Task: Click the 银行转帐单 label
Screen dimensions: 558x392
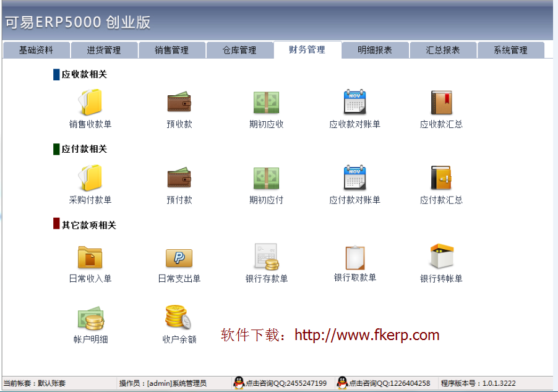Action: point(441,278)
